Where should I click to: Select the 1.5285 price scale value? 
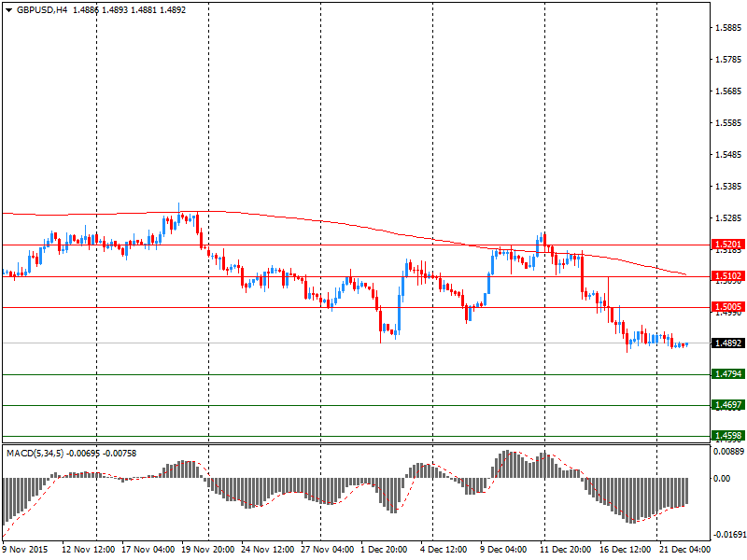[728, 218]
